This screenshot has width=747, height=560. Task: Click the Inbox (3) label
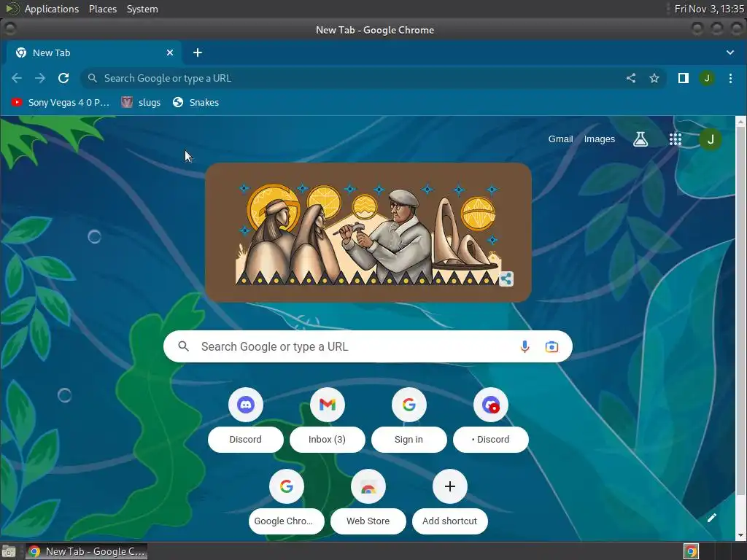(328, 439)
